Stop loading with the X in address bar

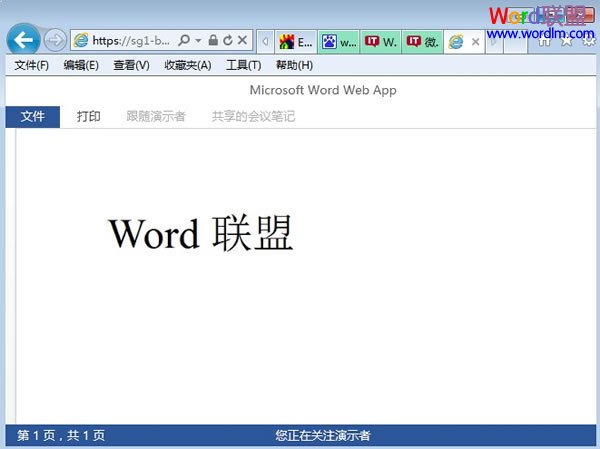click(x=242, y=41)
